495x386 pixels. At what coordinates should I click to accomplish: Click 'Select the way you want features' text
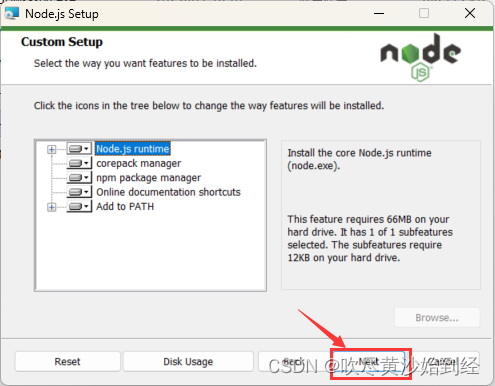tap(145, 63)
